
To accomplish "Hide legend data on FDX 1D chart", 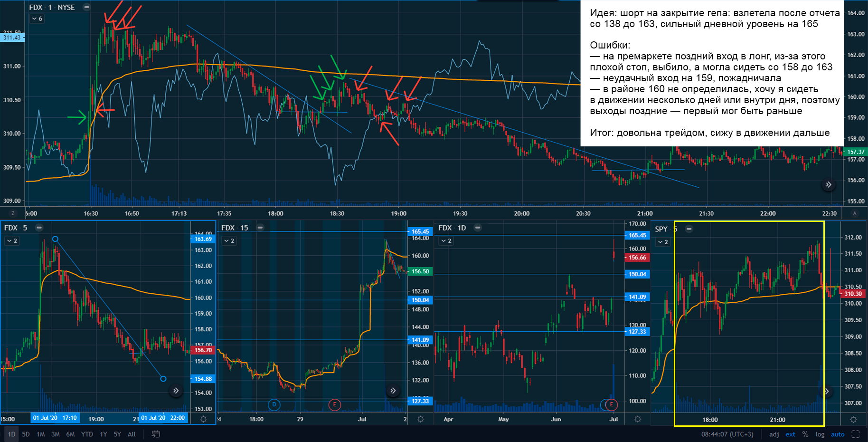I will point(478,228).
